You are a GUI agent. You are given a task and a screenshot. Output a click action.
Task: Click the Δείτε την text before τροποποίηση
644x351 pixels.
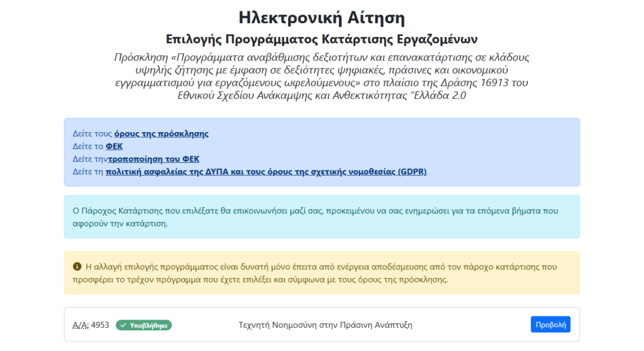coord(90,159)
